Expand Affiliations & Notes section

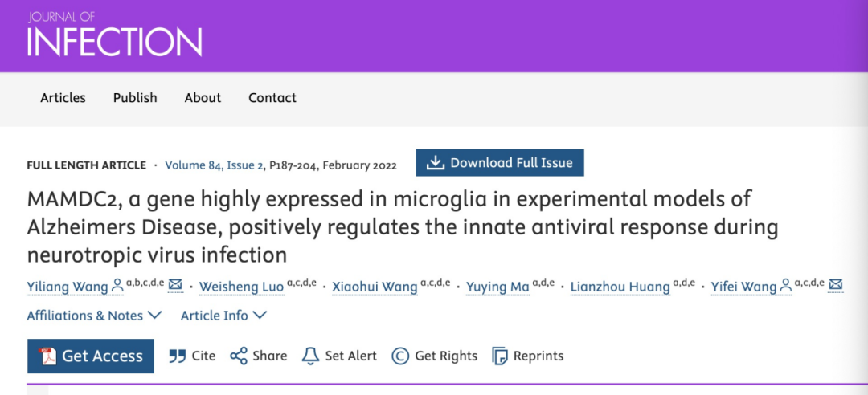[94, 316]
